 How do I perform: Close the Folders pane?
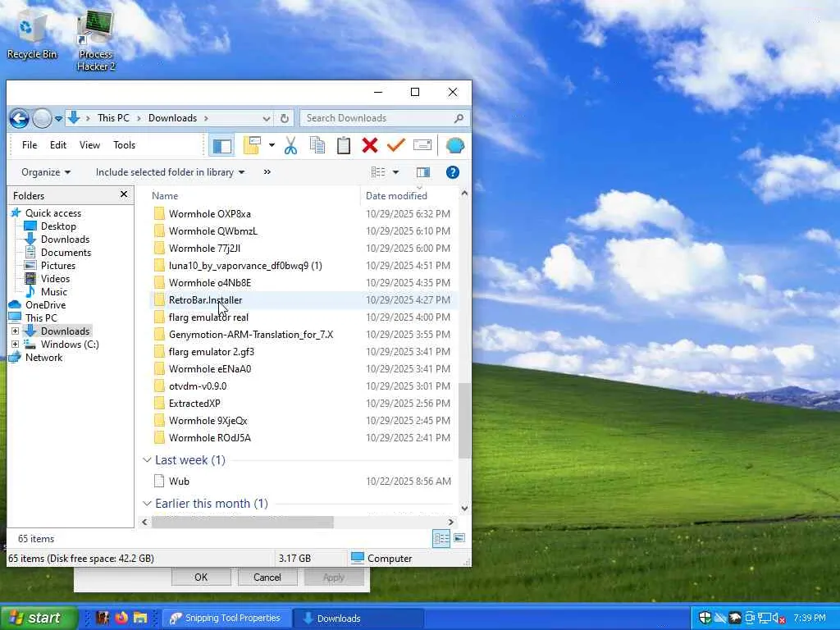coord(124,194)
